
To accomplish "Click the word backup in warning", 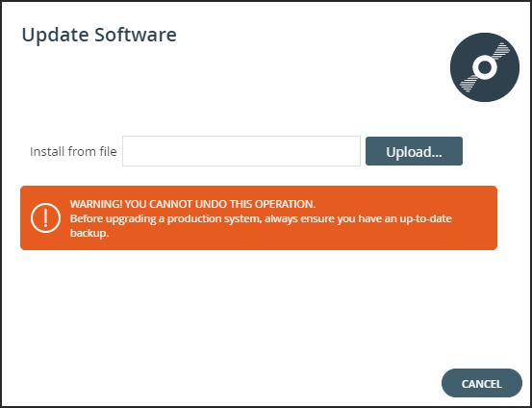I will [x=89, y=233].
